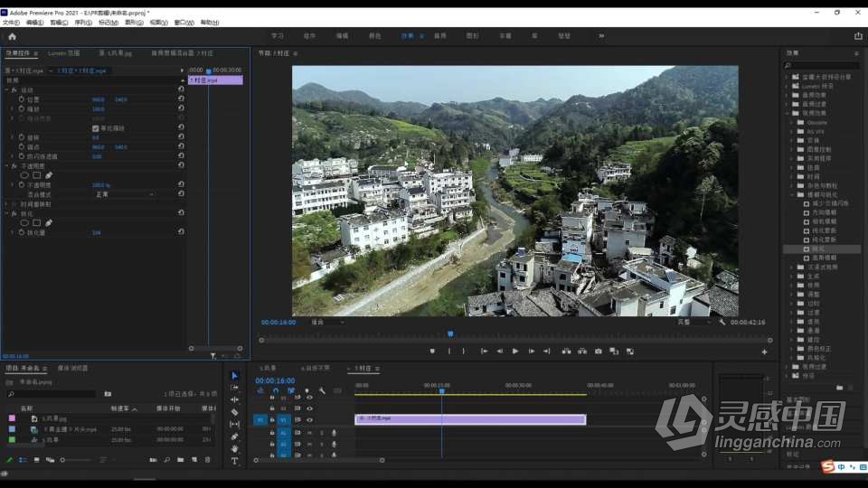Toggle uniform scale checkbox
This screenshot has height=488, width=868.
[x=96, y=128]
